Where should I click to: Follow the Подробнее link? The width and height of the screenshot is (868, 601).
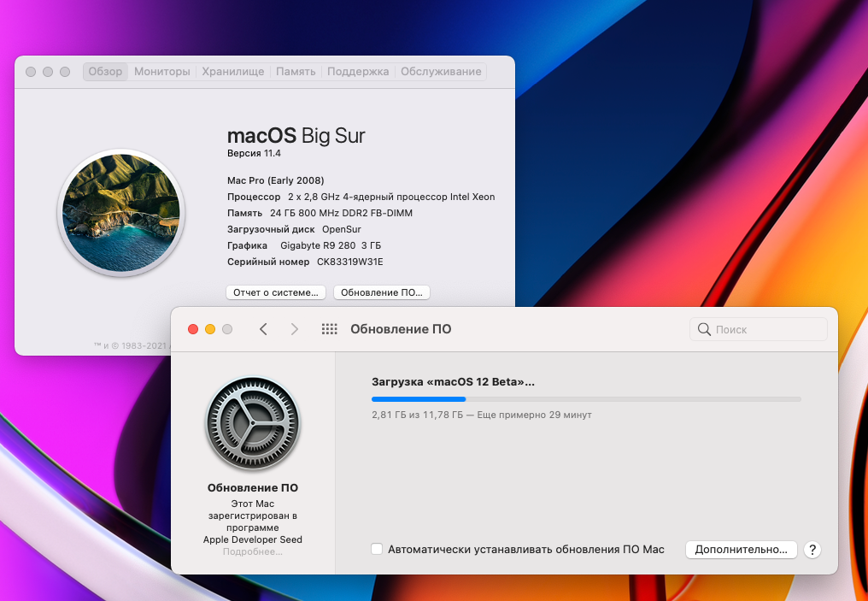click(252, 551)
